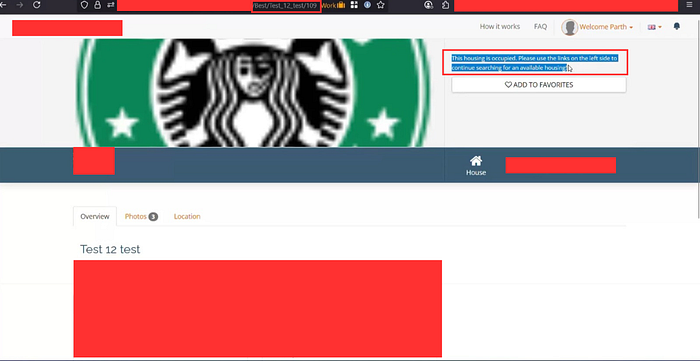Click the Photos count badge showing 3
Image resolution: width=700 pixels, height=361 pixels.
pyautogui.click(x=153, y=217)
